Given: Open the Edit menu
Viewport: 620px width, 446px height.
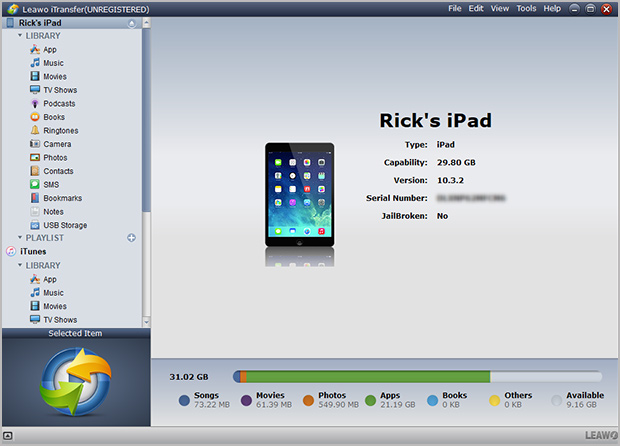Looking at the screenshot, I should click(x=476, y=8).
